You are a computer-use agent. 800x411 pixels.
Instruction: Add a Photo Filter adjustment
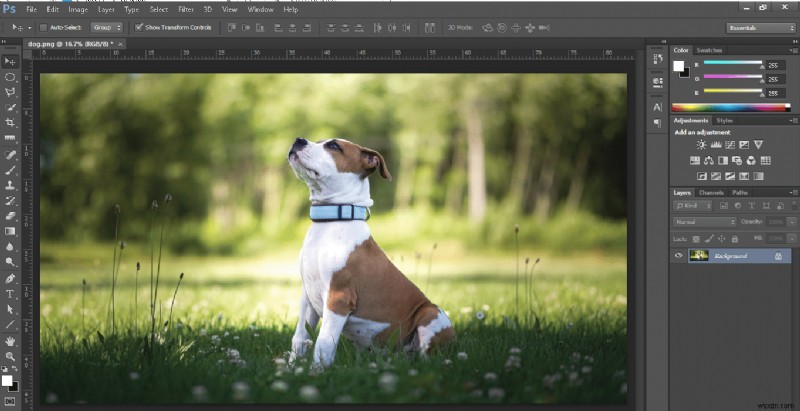pyautogui.click(x=737, y=161)
